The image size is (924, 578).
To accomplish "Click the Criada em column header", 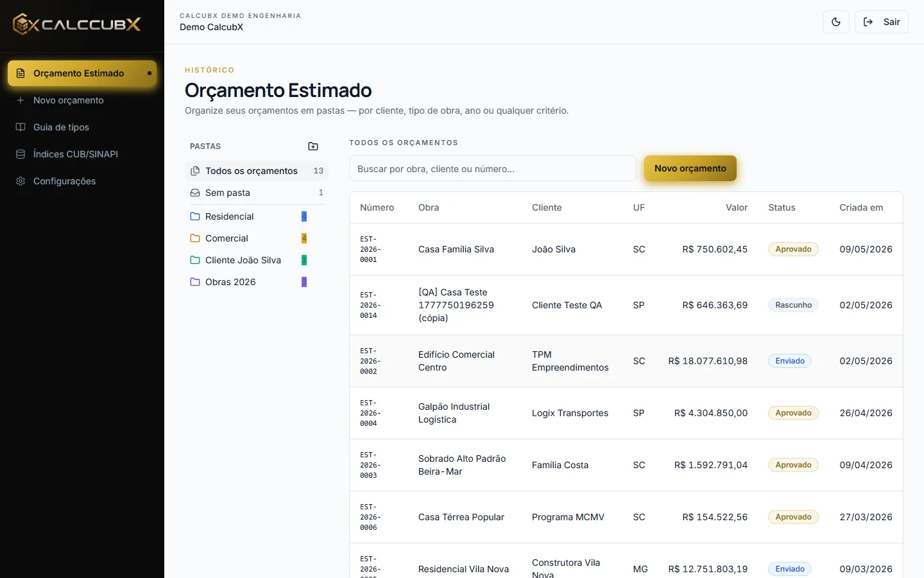I will point(861,207).
